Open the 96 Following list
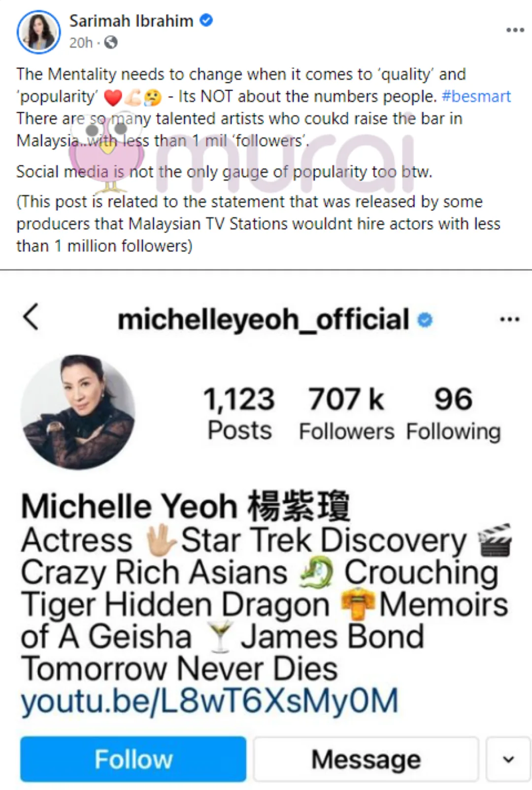 453,413
